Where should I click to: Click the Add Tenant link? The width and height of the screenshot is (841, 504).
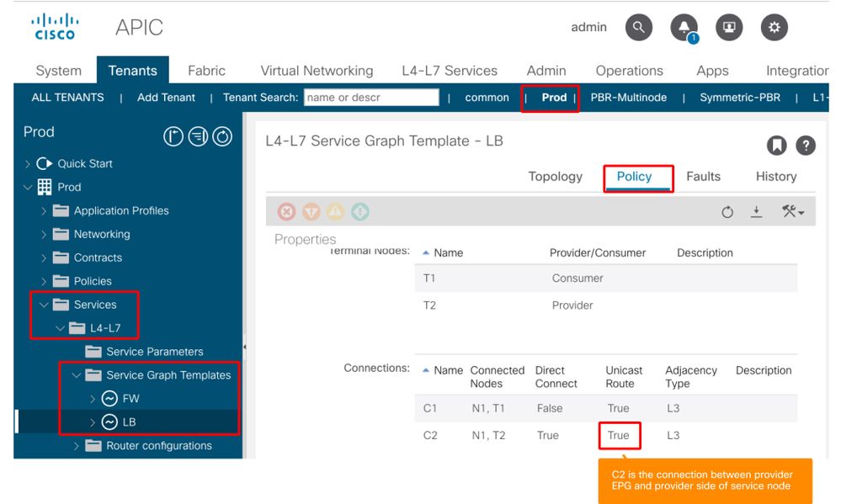(x=166, y=98)
